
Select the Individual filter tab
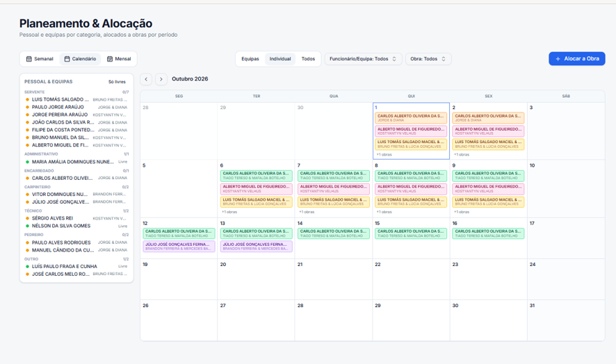point(280,59)
